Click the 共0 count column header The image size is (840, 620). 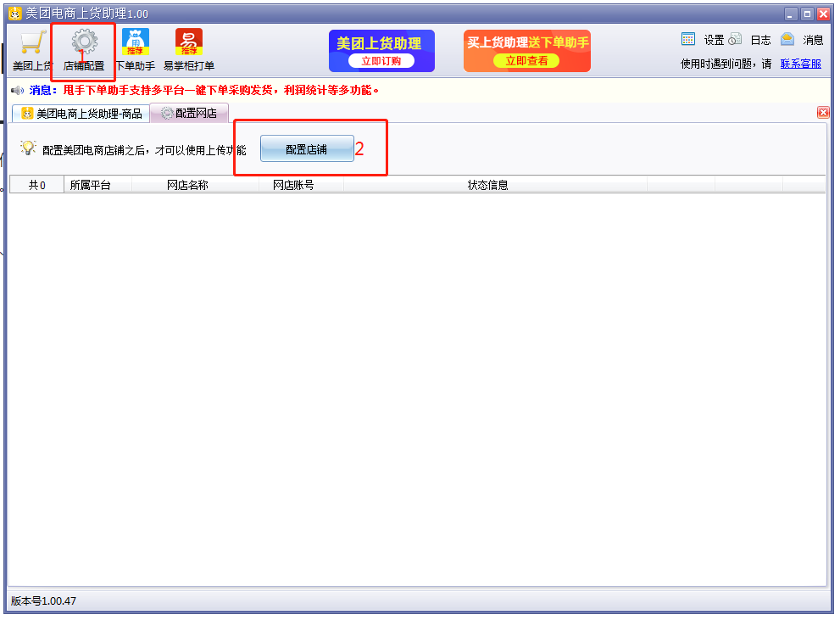pyautogui.click(x=37, y=185)
